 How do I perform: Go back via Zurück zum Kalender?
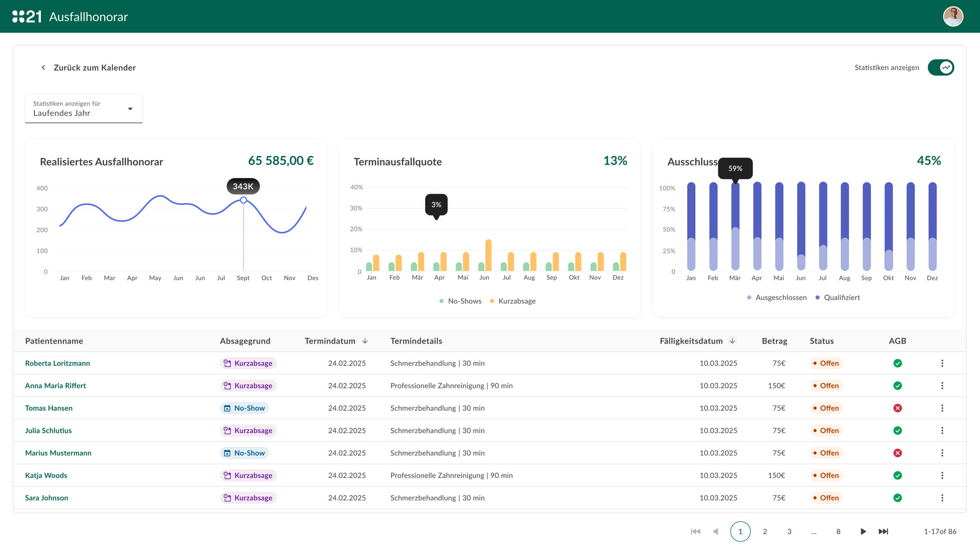click(94, 67)
